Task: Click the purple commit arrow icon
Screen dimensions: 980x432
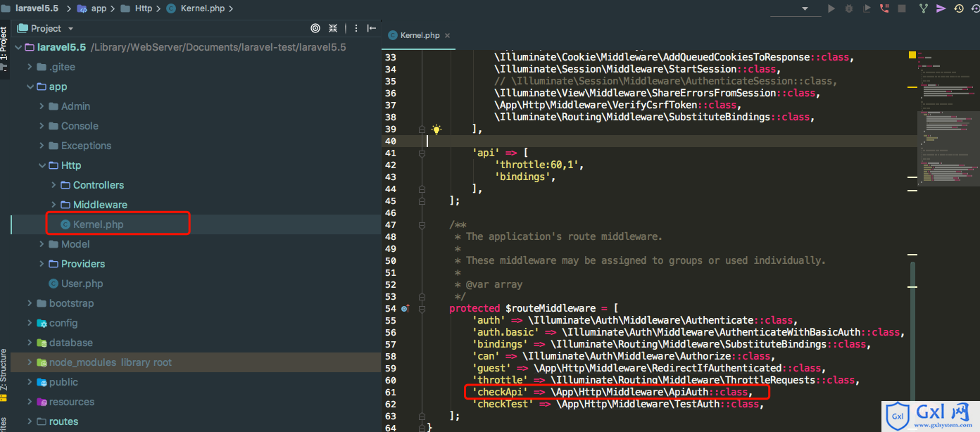Action: [x=941, y=8]
